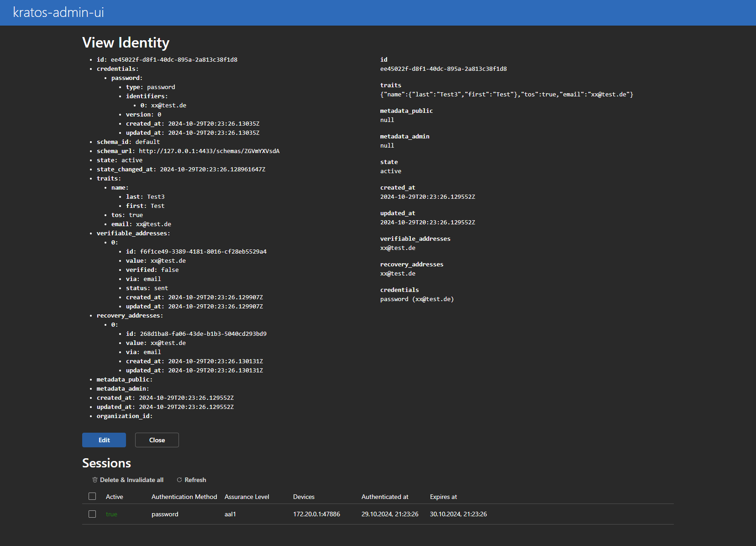
Task: Click expiry time 30.10.2024, 21:23:26
Action: (x=458, y=514)
